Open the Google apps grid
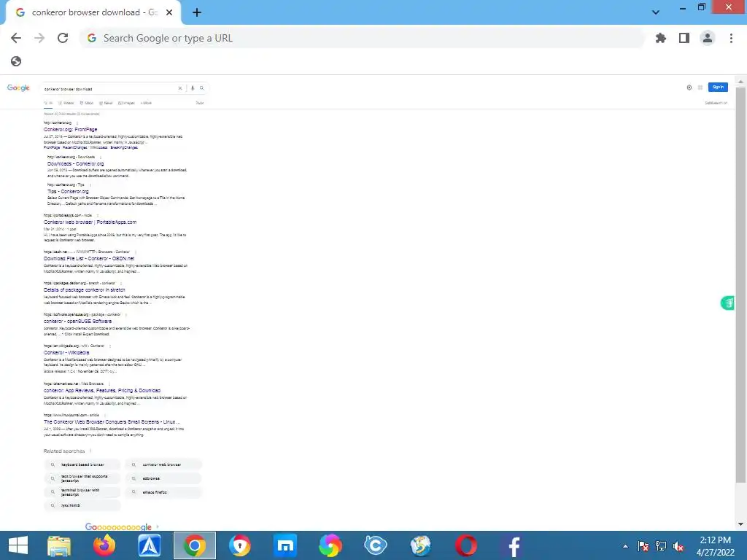 [700, 87]
